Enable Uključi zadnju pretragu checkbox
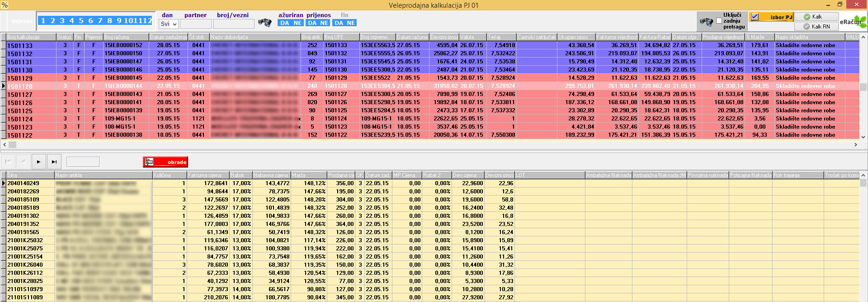Screen dimensions: 868x302 pos(719,21)
